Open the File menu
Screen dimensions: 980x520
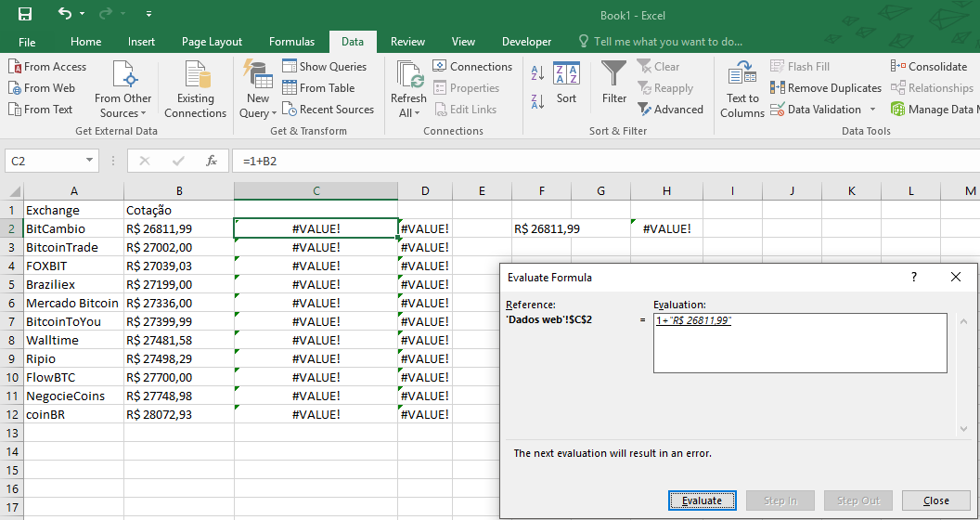(27, 42)
